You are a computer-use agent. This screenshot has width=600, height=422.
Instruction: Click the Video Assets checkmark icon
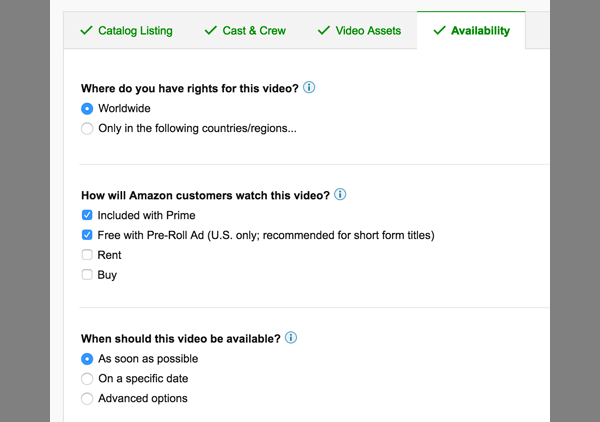[324, 30]
